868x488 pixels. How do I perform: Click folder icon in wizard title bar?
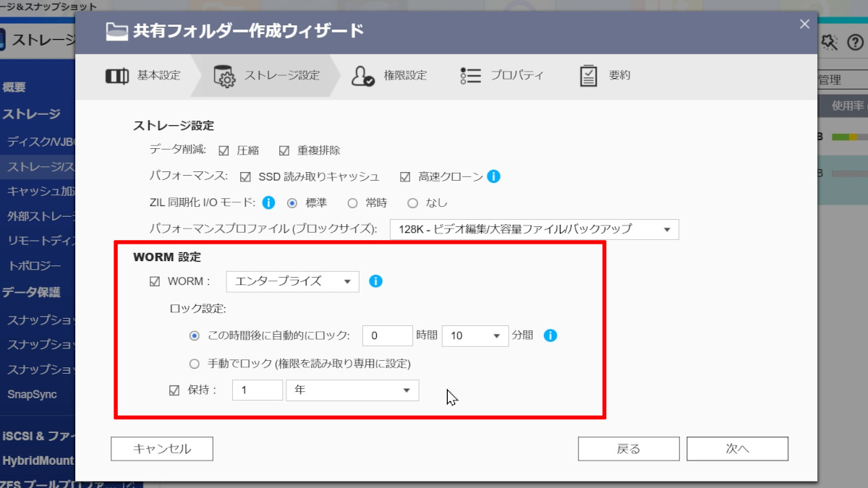coord(116,31)
